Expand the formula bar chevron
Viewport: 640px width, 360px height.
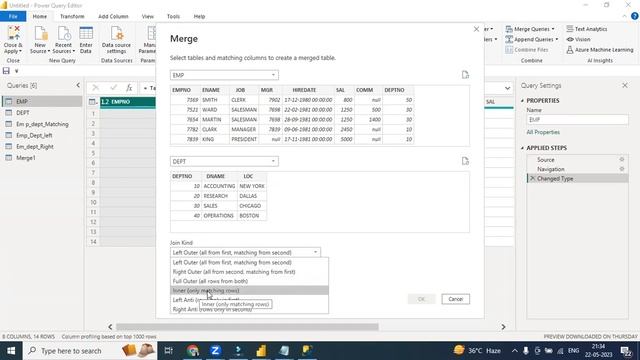click(507, 88)
